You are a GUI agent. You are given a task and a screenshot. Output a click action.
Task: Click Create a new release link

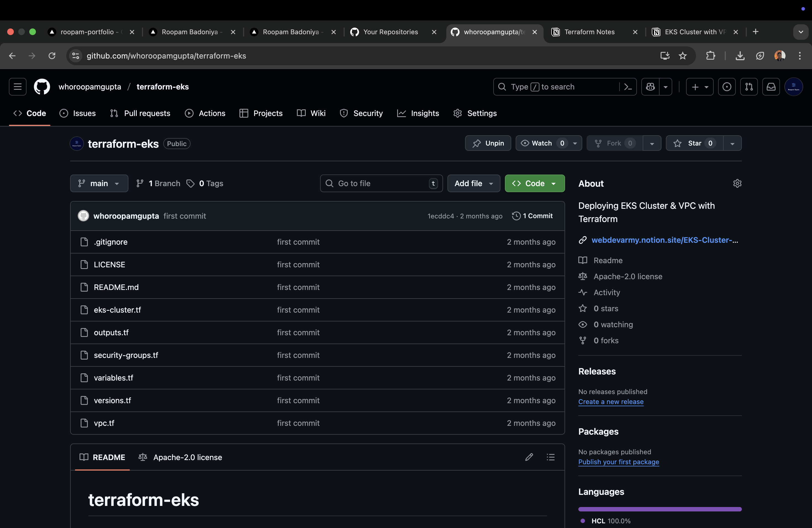tap(611, 402)
